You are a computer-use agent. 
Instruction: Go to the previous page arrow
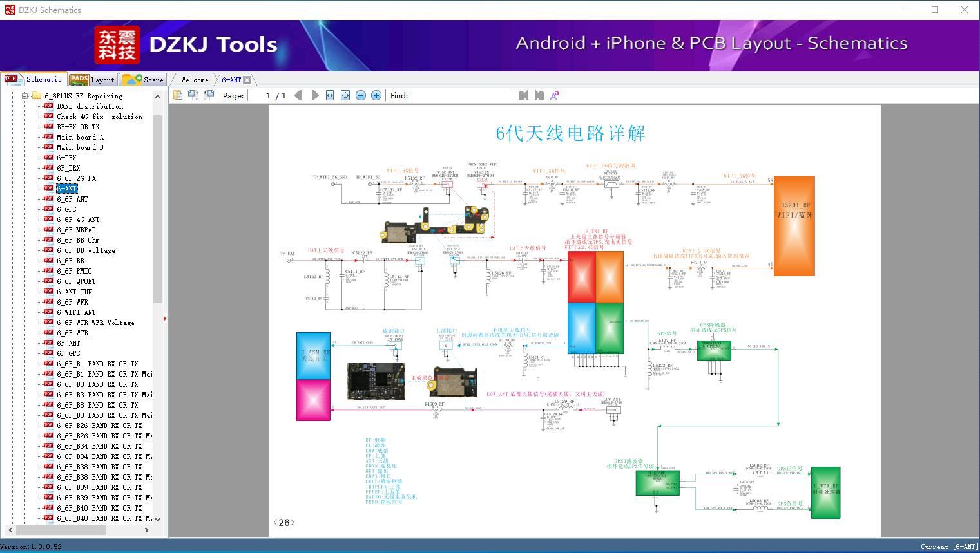[298, 95]
